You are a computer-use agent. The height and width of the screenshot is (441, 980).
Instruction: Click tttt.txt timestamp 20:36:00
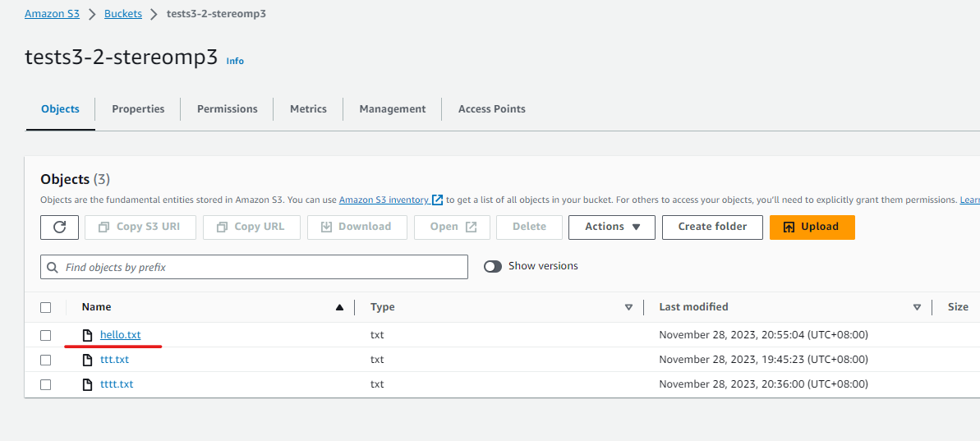click(764, 384)
